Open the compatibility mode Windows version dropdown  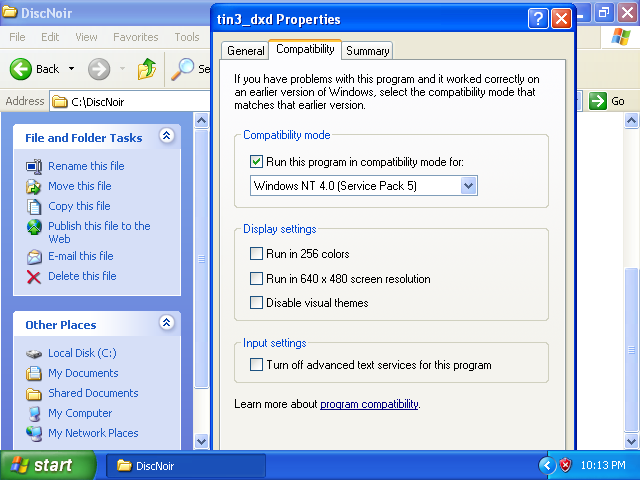coord(469,186)
